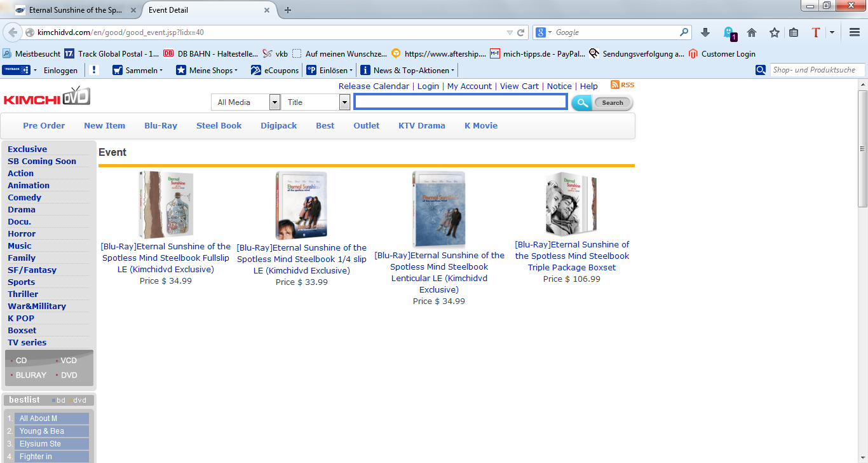Open the Firefox hamburger menu
Viewport: 868px width, 463px height.
[x=855, y=32]
